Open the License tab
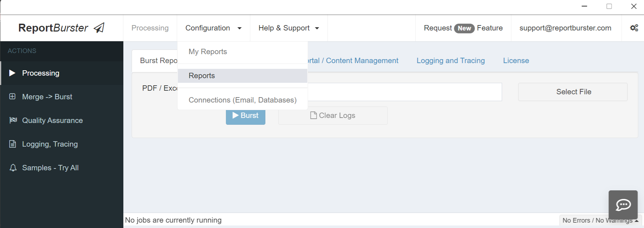The height and width of the screenshot is (228, 644). pos(516,61)
